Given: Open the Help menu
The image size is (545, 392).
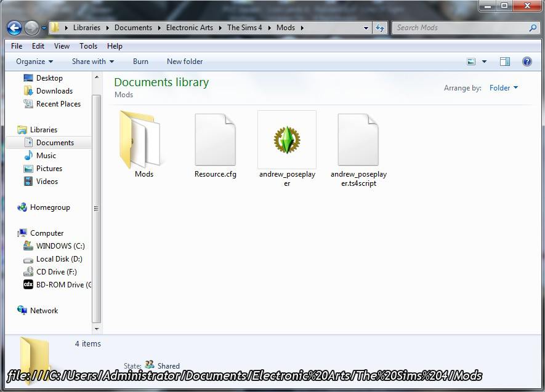Looking at the screenshot, I should point(115,46).
